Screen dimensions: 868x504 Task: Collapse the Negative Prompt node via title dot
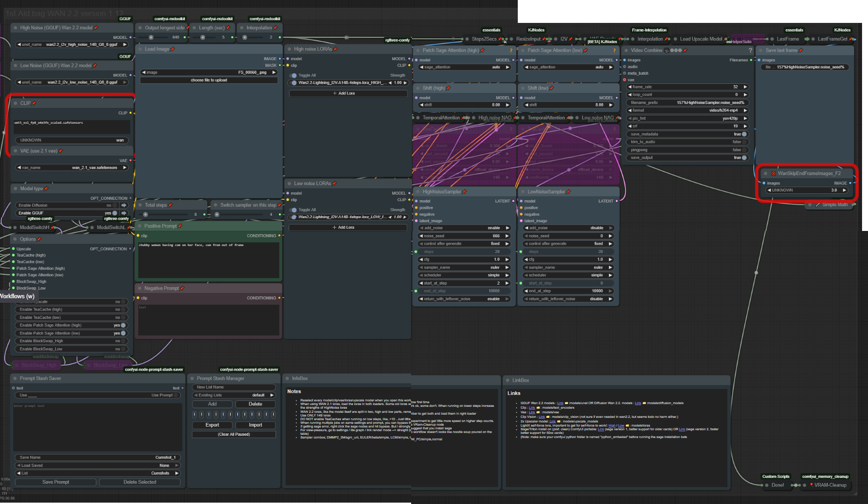pyautogui.click(x=139, y=288)
